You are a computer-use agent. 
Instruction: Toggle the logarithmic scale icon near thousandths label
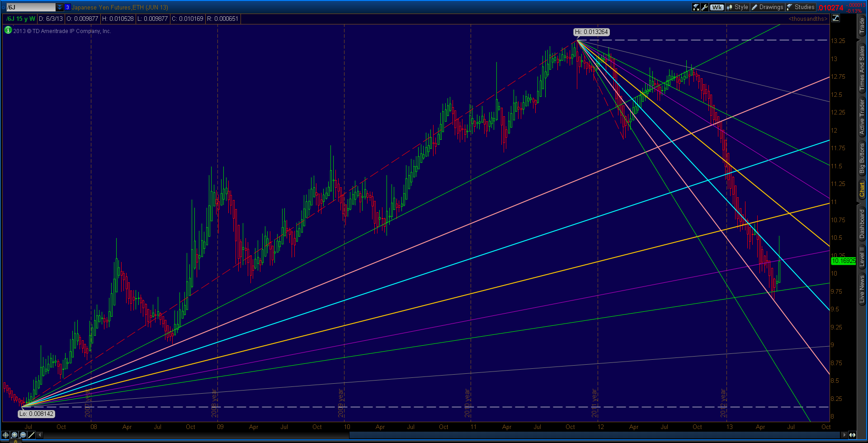(x=835, y=18)
